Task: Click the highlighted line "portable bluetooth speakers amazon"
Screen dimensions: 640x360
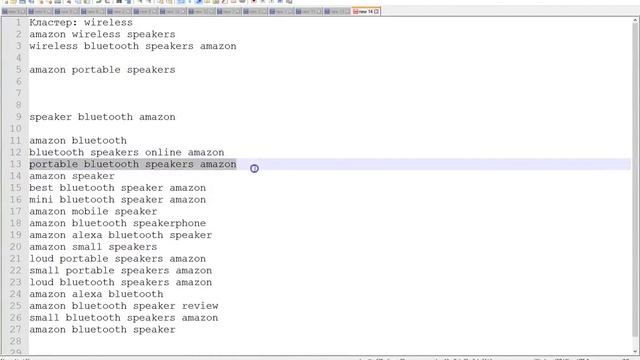Action: tap(133, 164)
